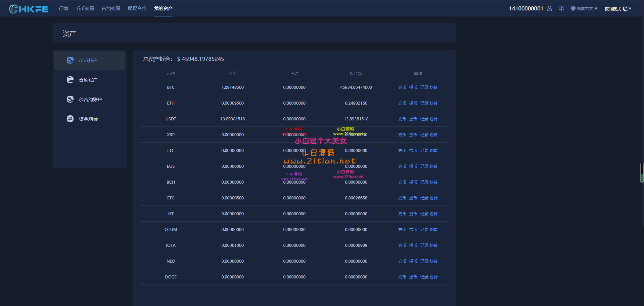Click total assets value $ 45948.19785245
The height and width of the screenshot is (306, 644).
coord(200,59)
